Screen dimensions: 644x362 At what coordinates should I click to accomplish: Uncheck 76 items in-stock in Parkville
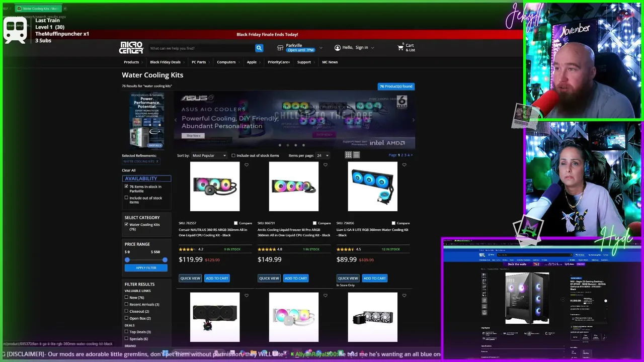coord(126,187)
